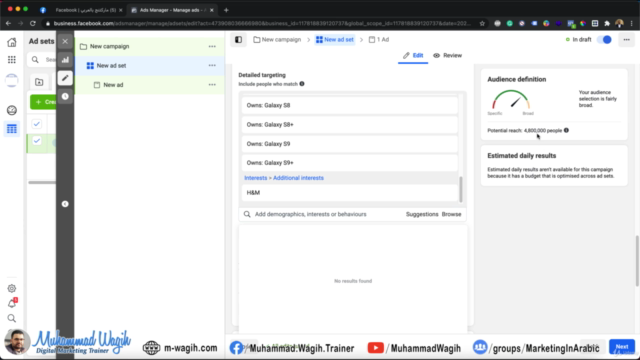The height and width of the screenshot is (360, 640).
Task: Switch to the Review tab
Action: 447,56
